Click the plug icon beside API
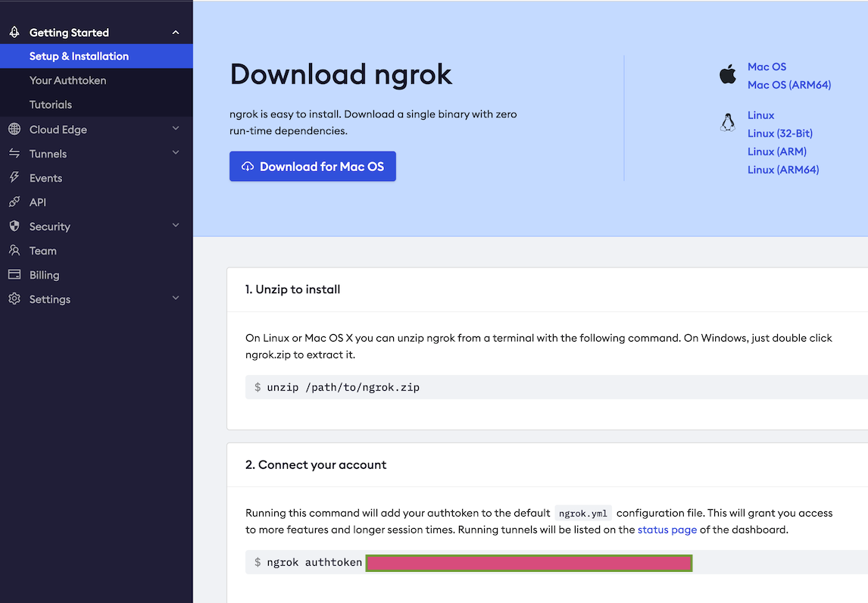 point(14,202)
